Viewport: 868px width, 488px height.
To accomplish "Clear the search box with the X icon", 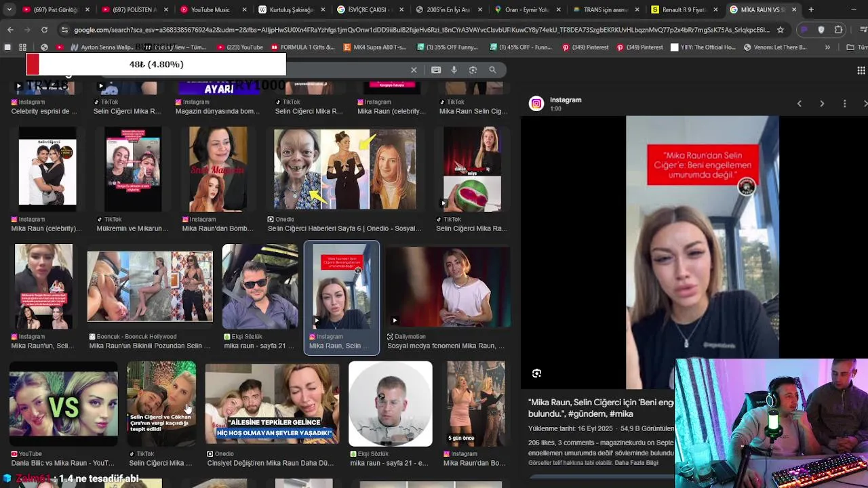I will coord(414,70).
